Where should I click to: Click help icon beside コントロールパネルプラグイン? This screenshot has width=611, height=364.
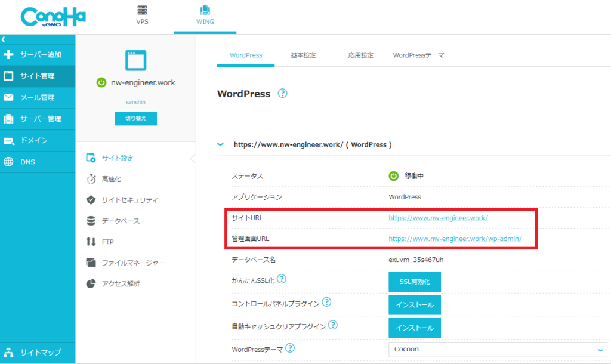pyautogui.click(x=326, y=302)
